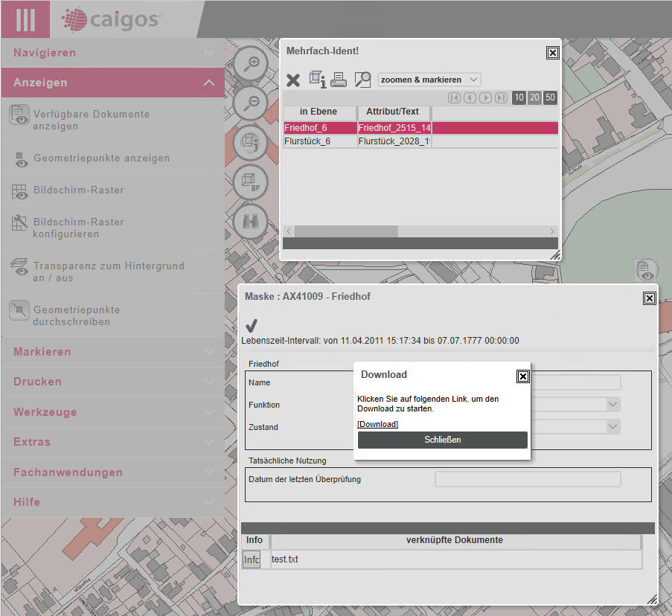Activate the object info cube map tool
Viewport: 672px width, 616px height.
click(251, 142)
